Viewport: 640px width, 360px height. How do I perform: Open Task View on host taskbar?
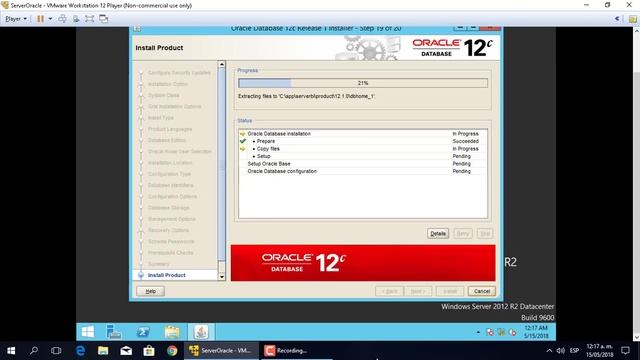[56, 351]
